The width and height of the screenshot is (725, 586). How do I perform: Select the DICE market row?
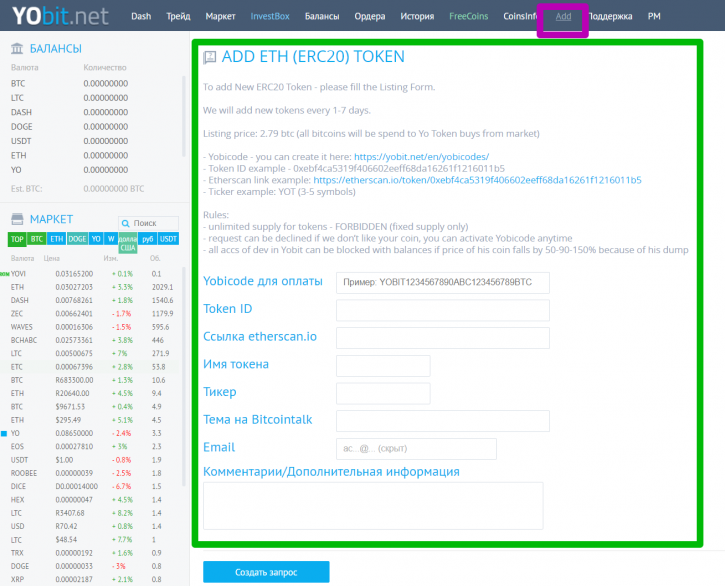(92, 487)
